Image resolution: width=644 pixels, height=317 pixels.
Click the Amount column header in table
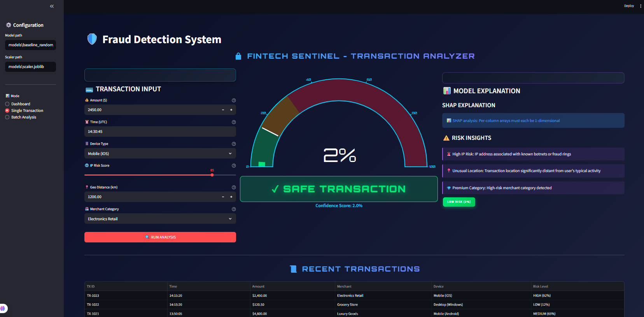[x=258, y=286]
